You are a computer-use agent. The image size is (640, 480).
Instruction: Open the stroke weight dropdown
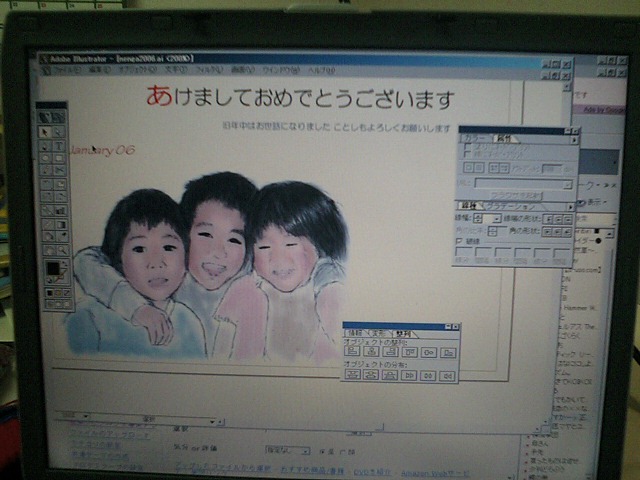(x=496, y=218)
